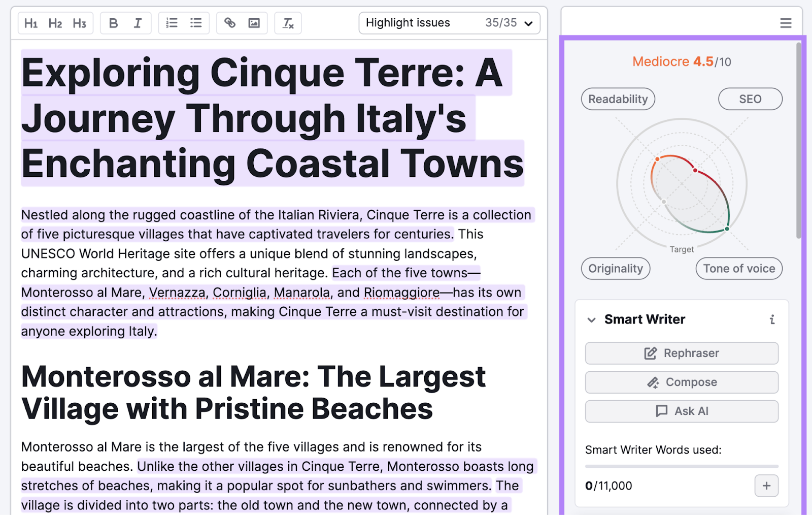Click the Rephraser button
The width and height of the screenshot is (812, 515).
click(x=681, y=353)
